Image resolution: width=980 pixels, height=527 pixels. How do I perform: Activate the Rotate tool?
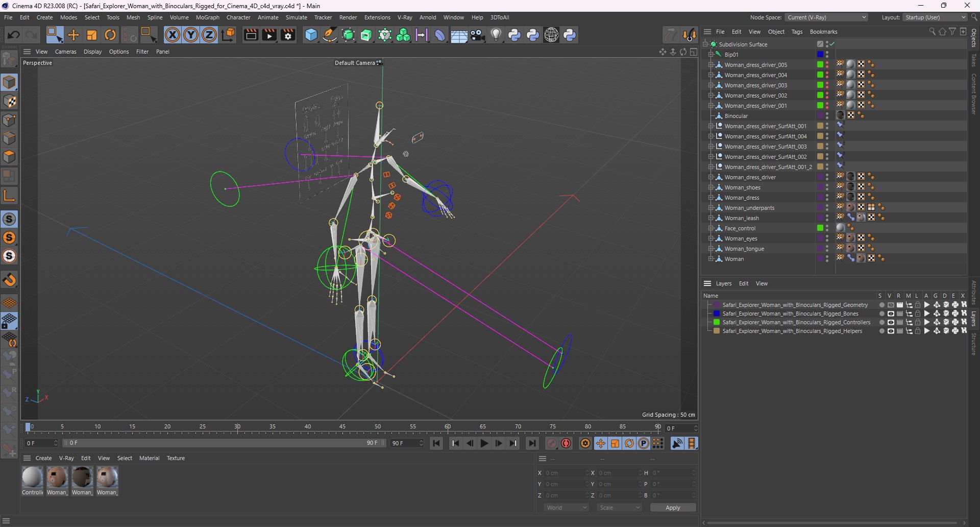[x=110, y=35]
